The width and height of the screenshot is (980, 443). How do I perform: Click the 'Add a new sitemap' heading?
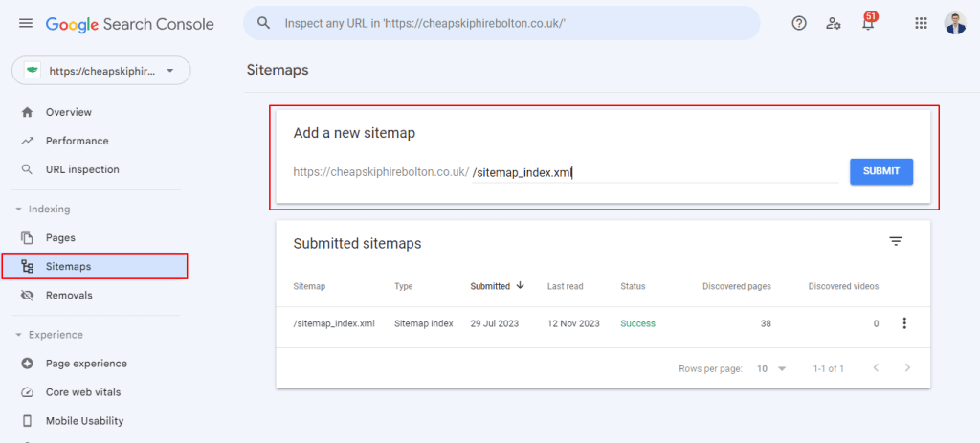click(x=354, y=133)
